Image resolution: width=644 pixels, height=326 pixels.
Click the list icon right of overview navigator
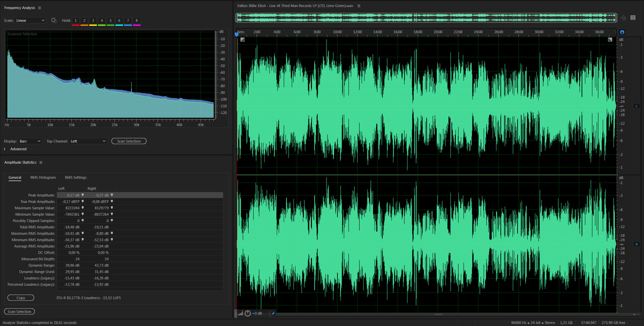pyautogui.click(x=633, y=18)
